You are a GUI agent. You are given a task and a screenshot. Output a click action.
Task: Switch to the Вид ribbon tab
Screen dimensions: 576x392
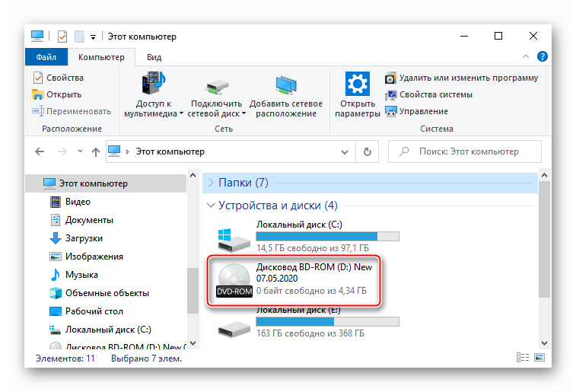click(154, 57)
